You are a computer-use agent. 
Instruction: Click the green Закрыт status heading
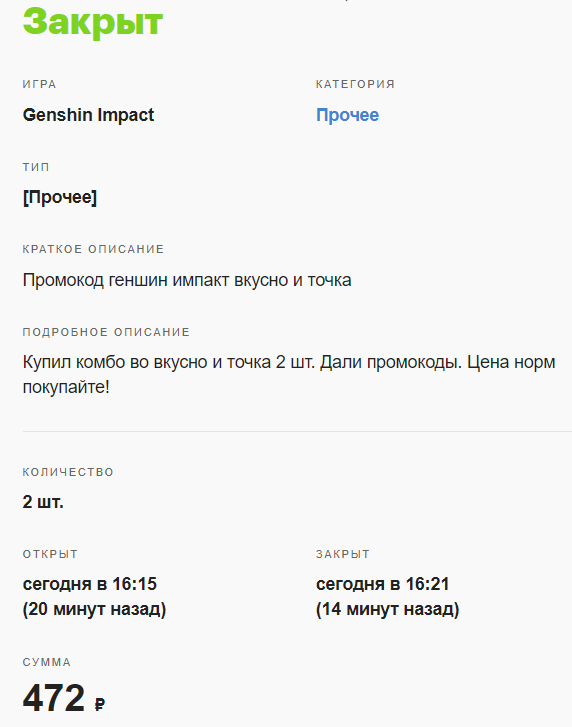click(93, 22)
